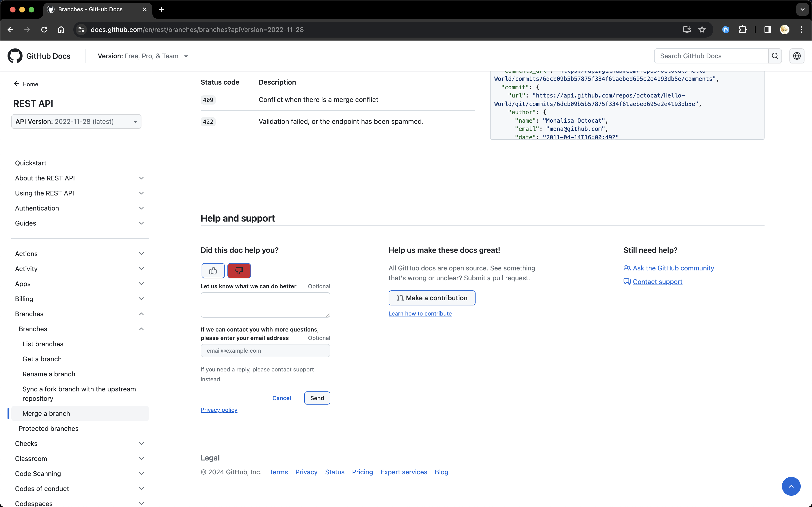Image resolution: width=812 pixels, height=507 pixels.
Task: Click install app icon in address bar
Action: pyautogui.click(x=687, y=30)
